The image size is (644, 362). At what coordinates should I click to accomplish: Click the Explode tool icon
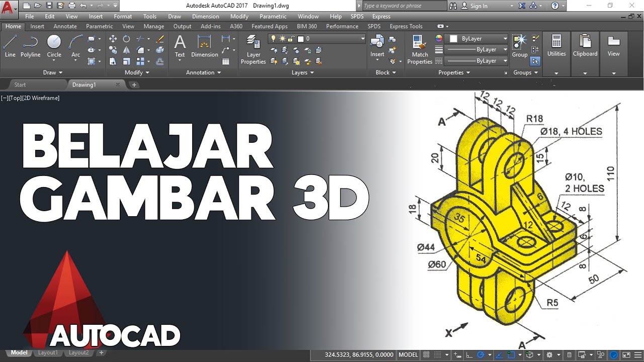click(160, 50)
